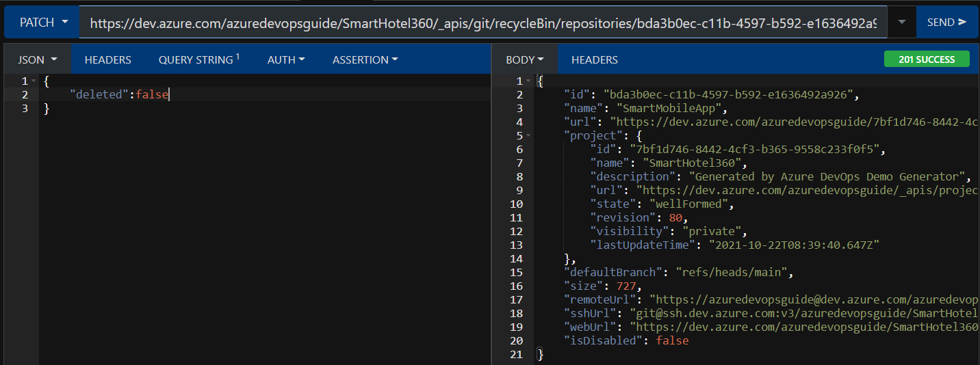This screenshot has height=365, width=980.
Task: Open the QUERY STRING tab
Action: click(x=199, y=59)
